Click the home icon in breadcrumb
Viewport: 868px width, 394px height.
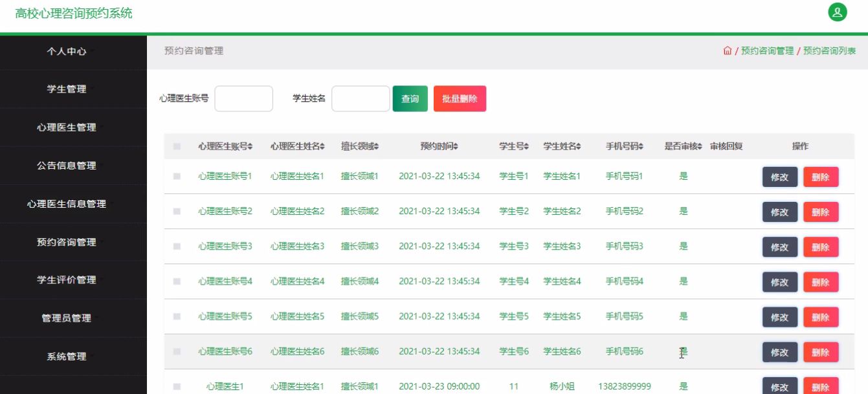click(728, 50)
